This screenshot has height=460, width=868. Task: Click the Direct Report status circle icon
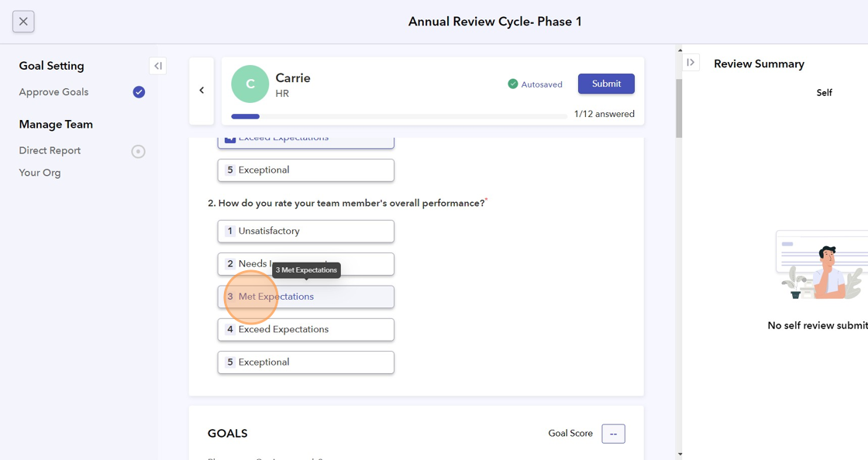138,151
